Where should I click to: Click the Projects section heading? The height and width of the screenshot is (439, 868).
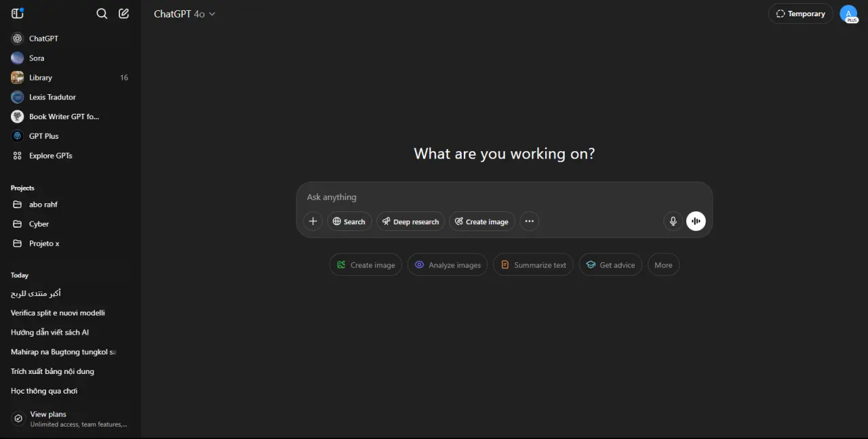click(22, 188)
